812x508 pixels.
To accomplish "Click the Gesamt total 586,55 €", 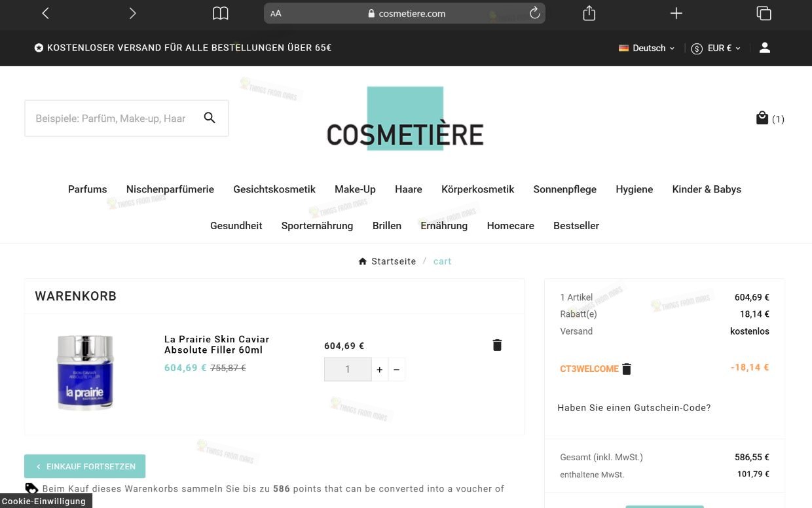I will (752, 457).
